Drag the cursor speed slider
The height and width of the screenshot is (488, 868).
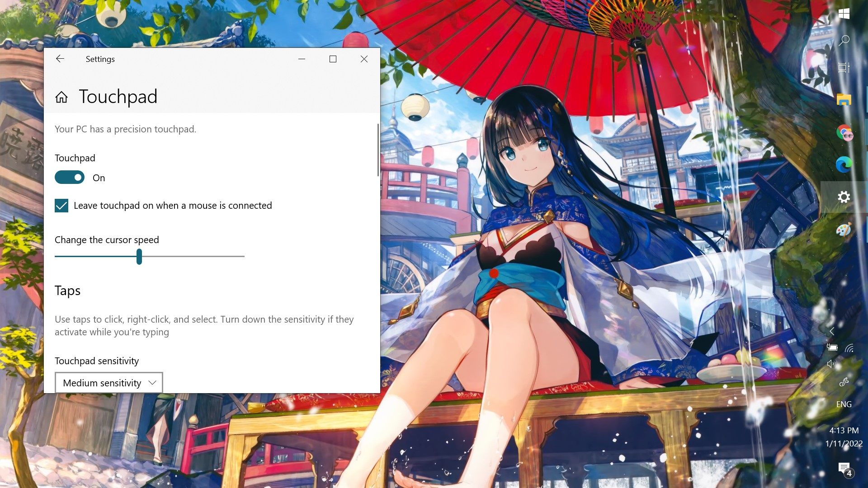point(140,256)
